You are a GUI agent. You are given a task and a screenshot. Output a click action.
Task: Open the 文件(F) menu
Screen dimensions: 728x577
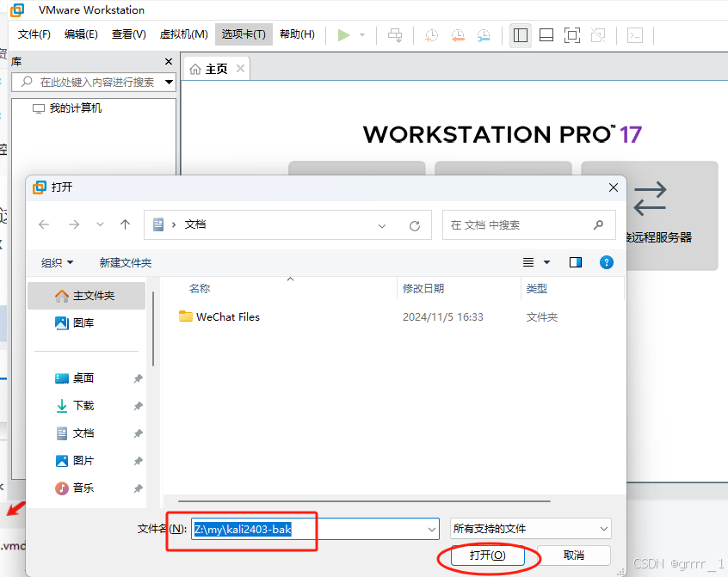pos(34,34)
